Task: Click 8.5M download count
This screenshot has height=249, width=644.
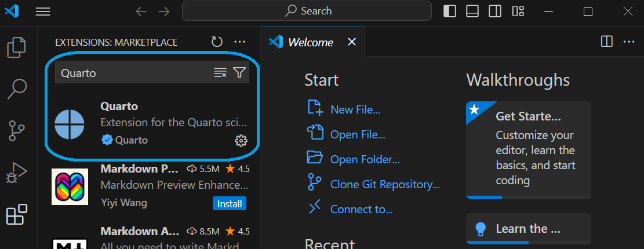Action: (x=203, y=232)
